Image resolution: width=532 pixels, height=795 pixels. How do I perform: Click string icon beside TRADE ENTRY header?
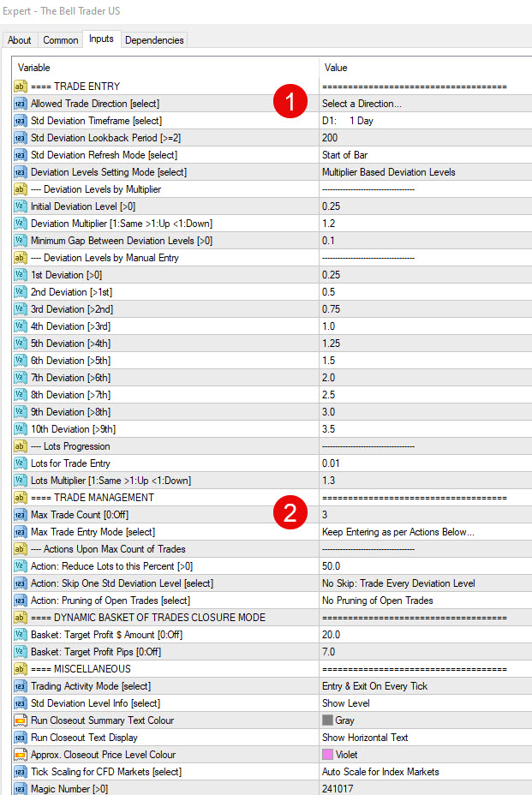[x=20, y=87]
